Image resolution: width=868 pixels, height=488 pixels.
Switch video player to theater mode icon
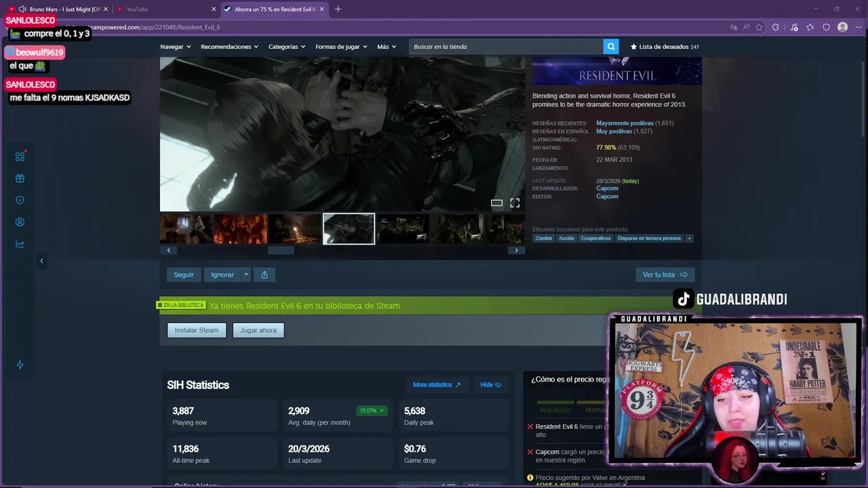(x=497, y=203)
